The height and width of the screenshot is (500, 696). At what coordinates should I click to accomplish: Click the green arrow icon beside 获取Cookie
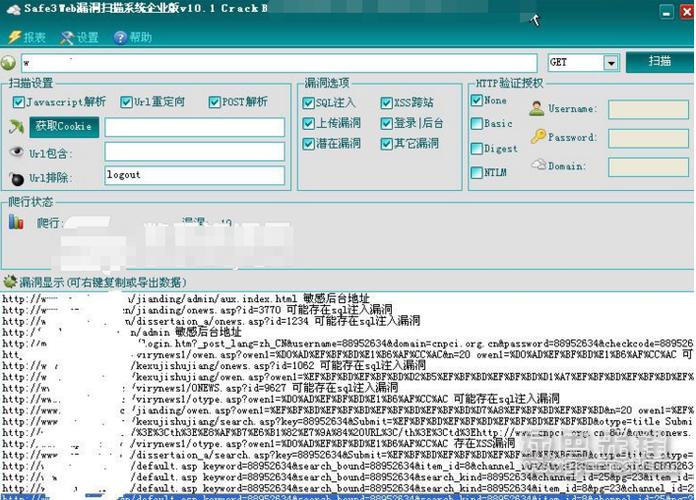(16, 127)
